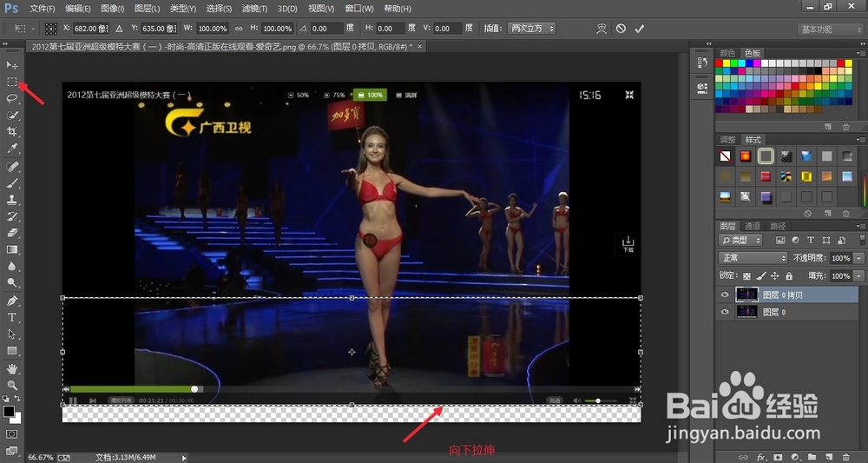Toggle relative positioning triangle for reference point

click(x=119, y=29)
